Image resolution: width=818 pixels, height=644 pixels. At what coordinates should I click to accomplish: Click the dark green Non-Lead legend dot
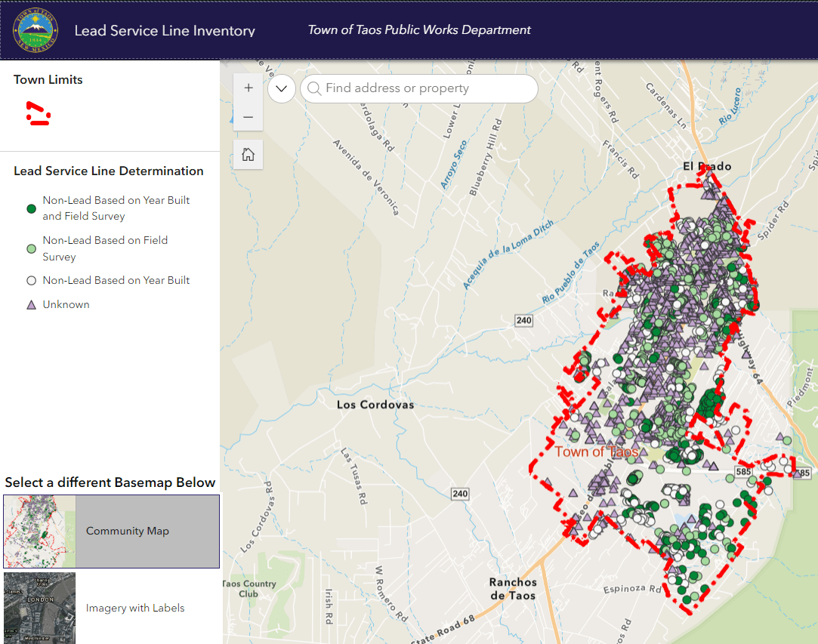[30, 208]
